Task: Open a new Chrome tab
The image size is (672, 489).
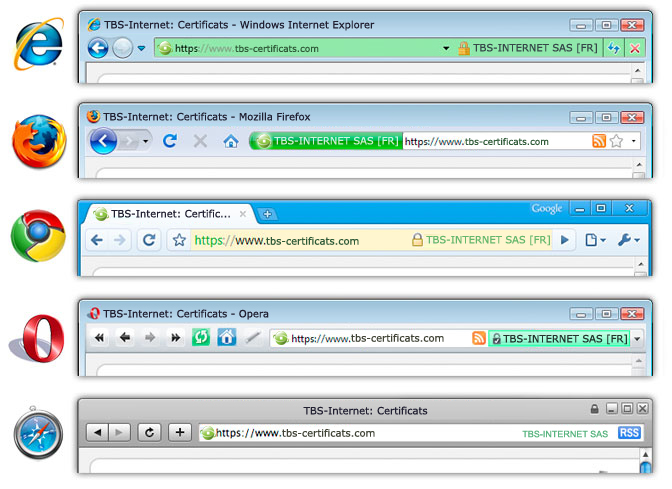Action: [x=268, y=214]
